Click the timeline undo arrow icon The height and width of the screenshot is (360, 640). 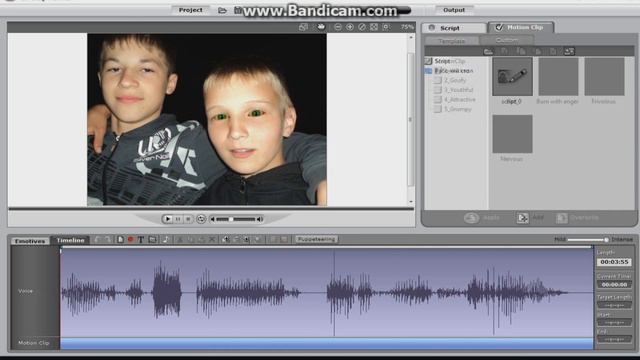97,240
